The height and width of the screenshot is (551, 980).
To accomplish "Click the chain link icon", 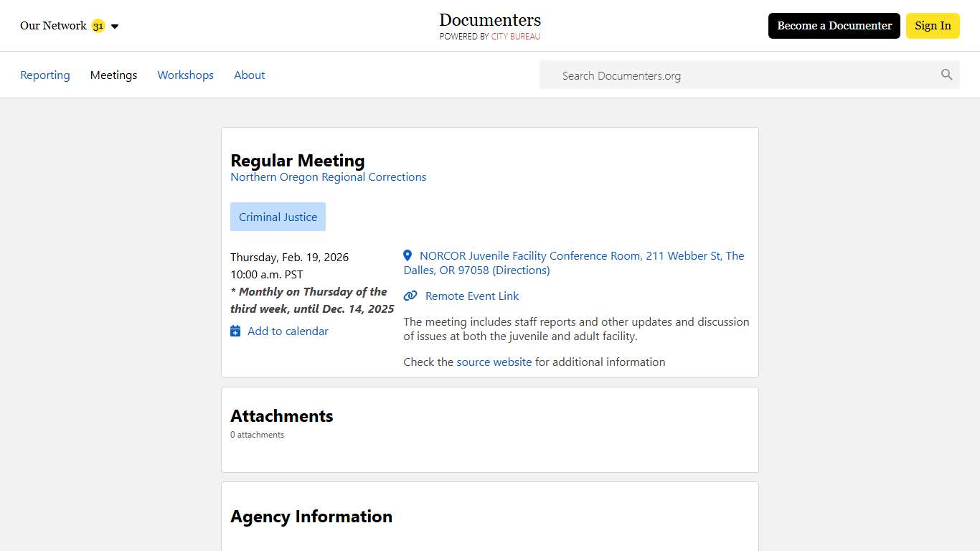I will pyautogui.click(x=410, y=296).
